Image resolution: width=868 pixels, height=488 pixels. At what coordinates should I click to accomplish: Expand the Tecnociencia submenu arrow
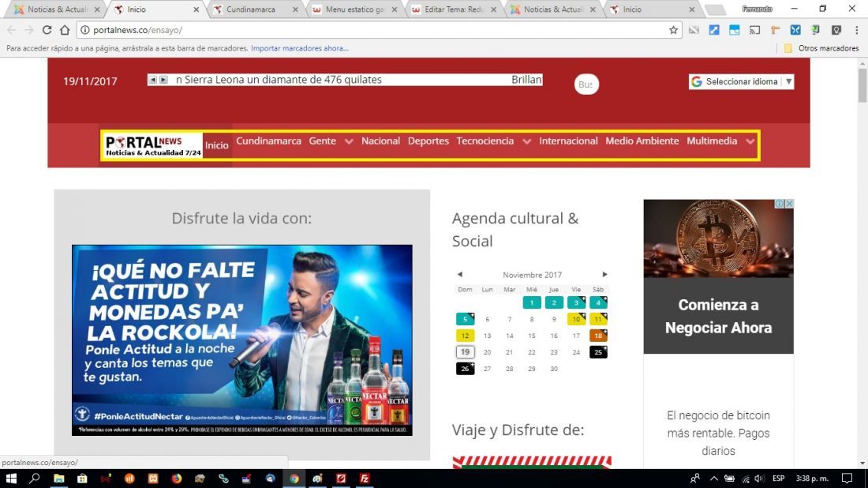tap(527, 141)
